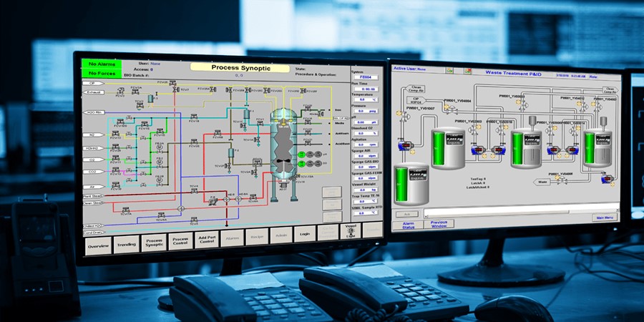Click the FCV12 valve on CO2 line
This screenshot has width=644, height=322.
pyautogui.click(x=116, y=170)
